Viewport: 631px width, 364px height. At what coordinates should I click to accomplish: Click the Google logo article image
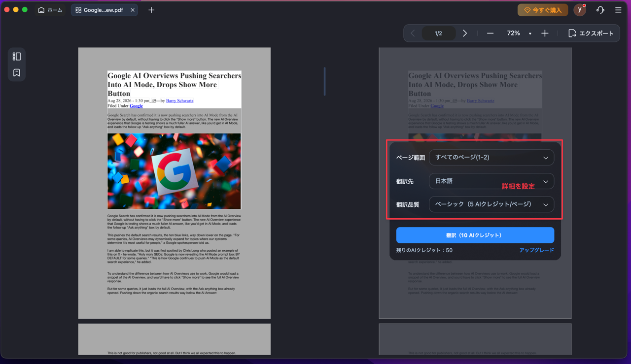[x=174, y=171]
